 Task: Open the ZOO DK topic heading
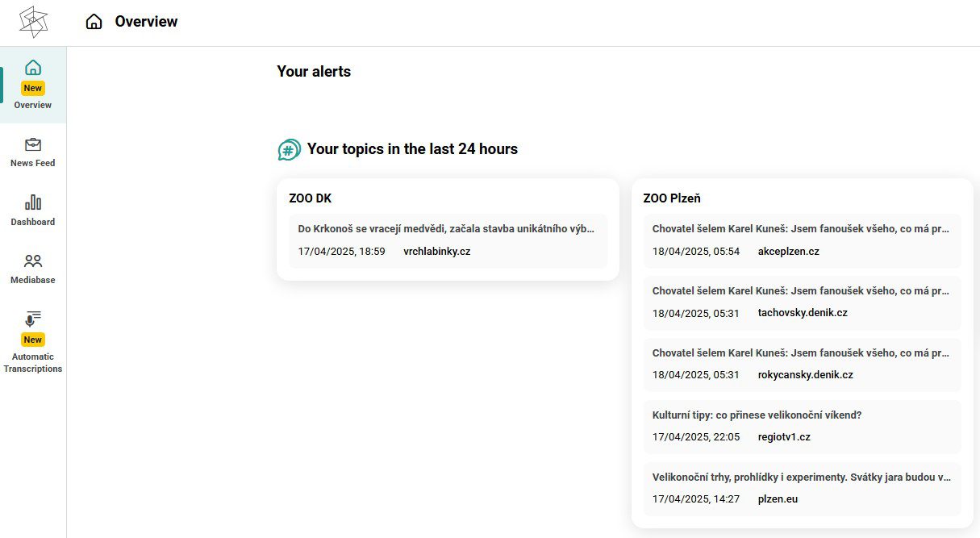[310, 198]
